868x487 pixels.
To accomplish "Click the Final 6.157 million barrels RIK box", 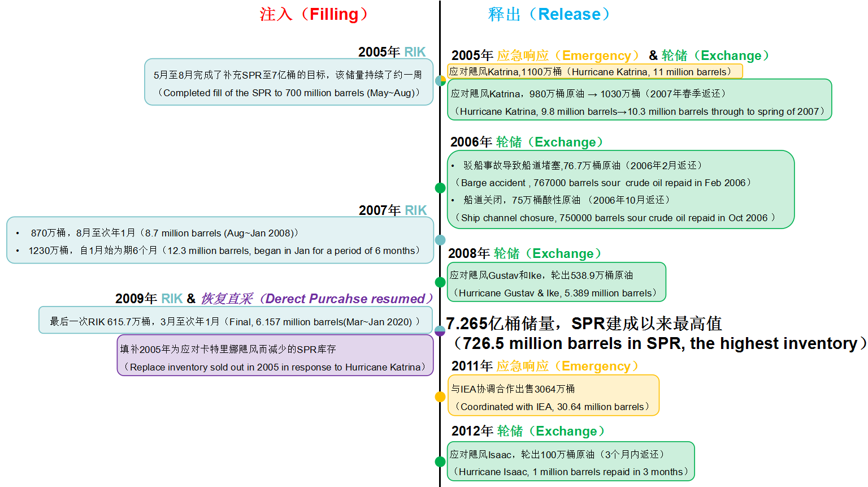I will [x=235, y=321].
